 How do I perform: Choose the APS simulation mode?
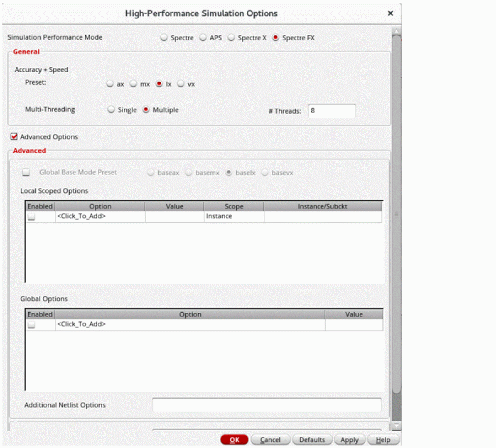tap(204, 38)
